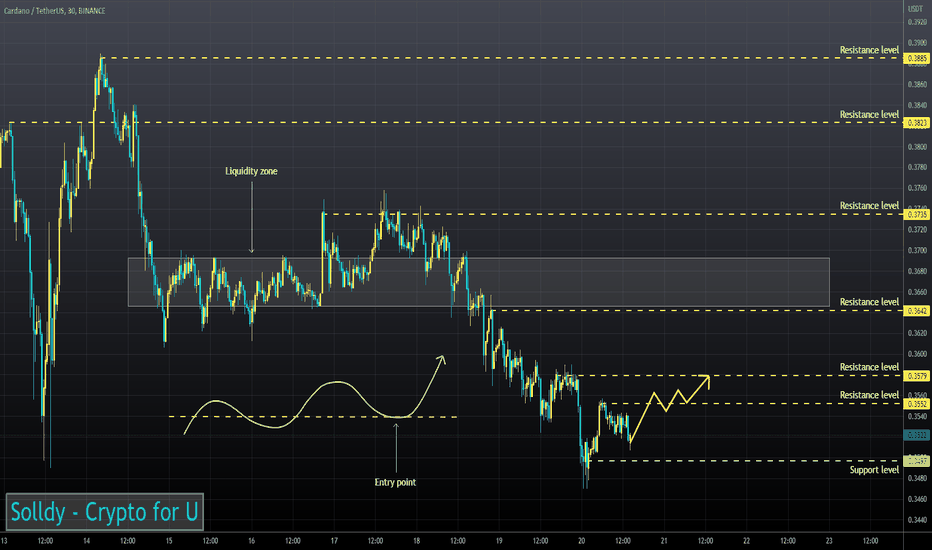The image size is (932, 550).
Task: Click the 0.3860 price axis tick
Action: tap(917, 84)
